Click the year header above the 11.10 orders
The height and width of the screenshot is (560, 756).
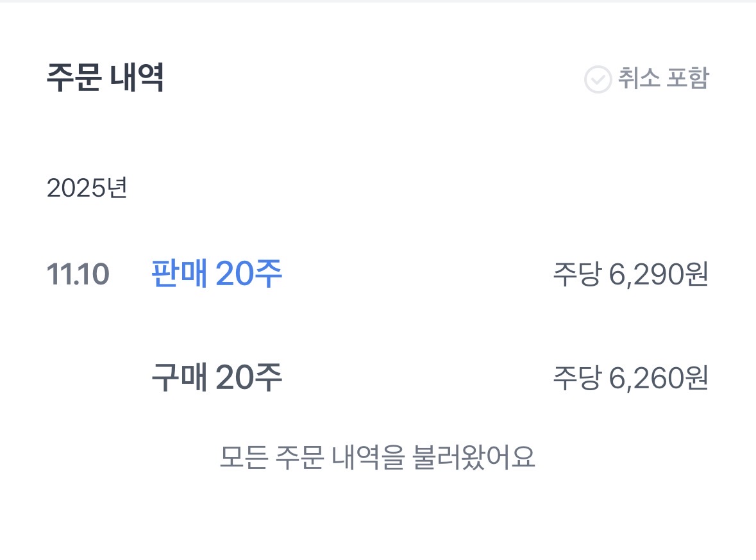pyautogui.click(x=87, y=188)
